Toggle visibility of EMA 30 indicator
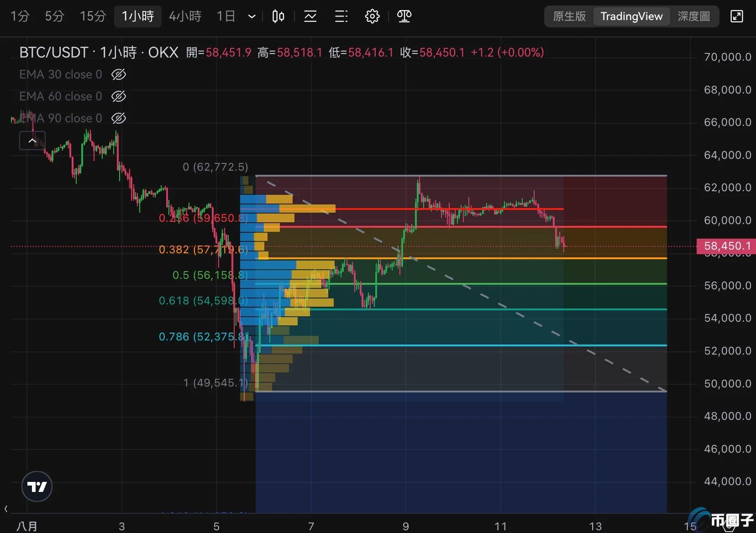The image size is (756, 533). click(119, 74)
